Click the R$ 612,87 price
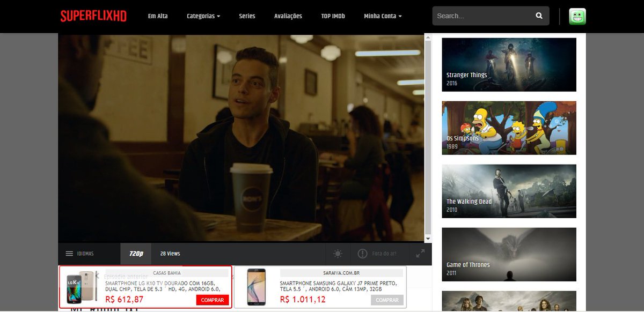Viewport: 644px width, 312px height. coord(125,300)
